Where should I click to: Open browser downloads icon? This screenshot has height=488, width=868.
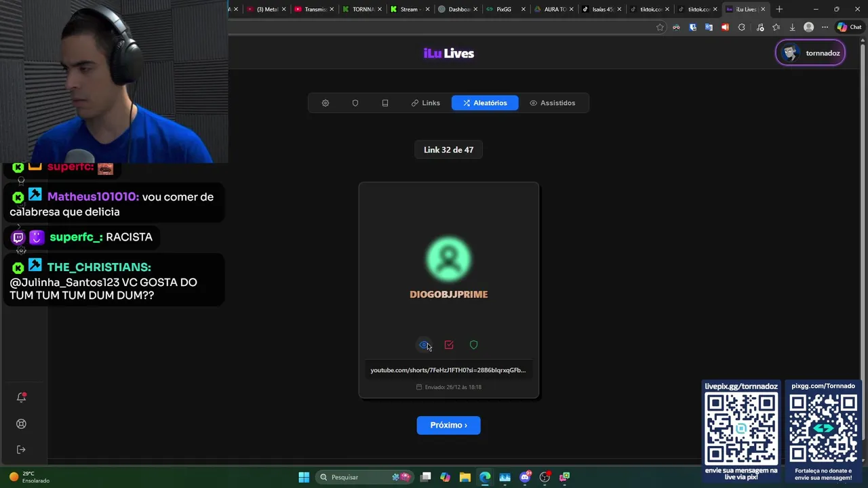click(792, 27)
